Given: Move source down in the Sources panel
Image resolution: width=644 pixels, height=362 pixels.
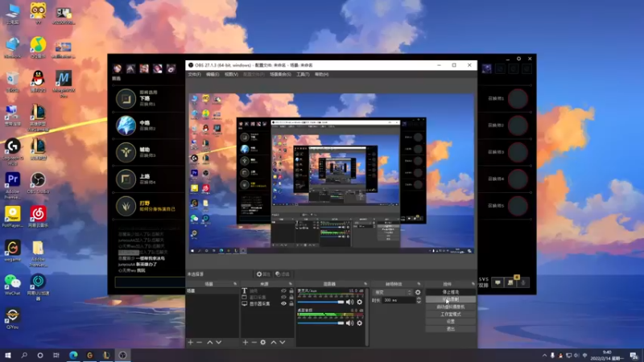Looking at the screenshot, I should (x=283, y=342).
